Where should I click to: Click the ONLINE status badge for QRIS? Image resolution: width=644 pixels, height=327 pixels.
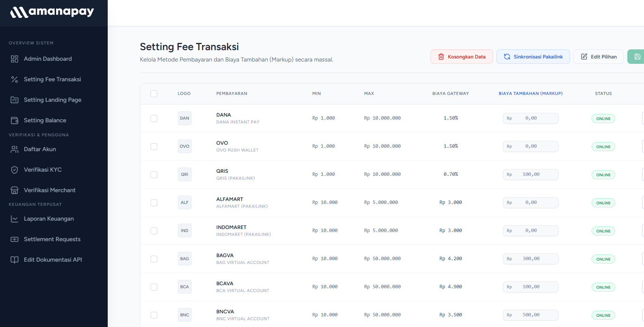point(603,175)
